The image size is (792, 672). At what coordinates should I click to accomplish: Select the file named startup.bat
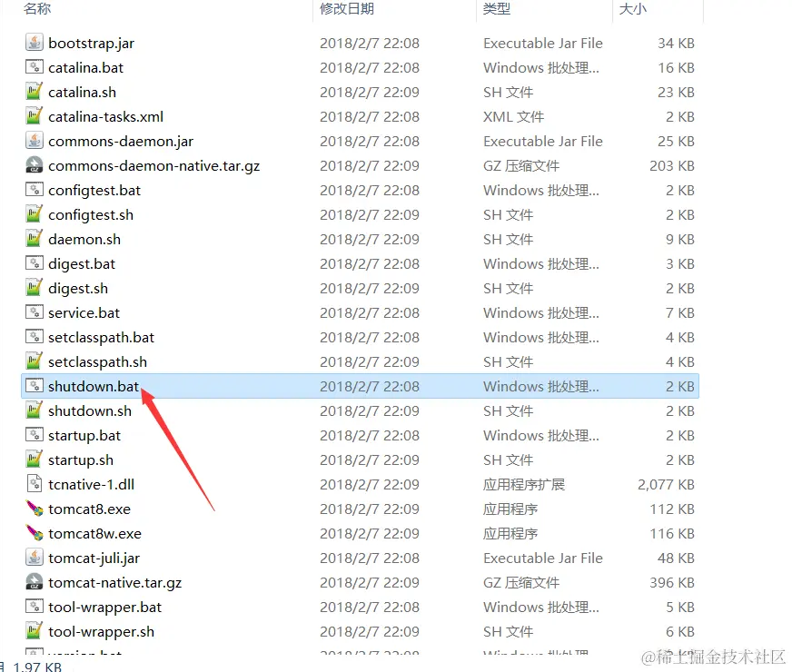[x=84, y=436]
